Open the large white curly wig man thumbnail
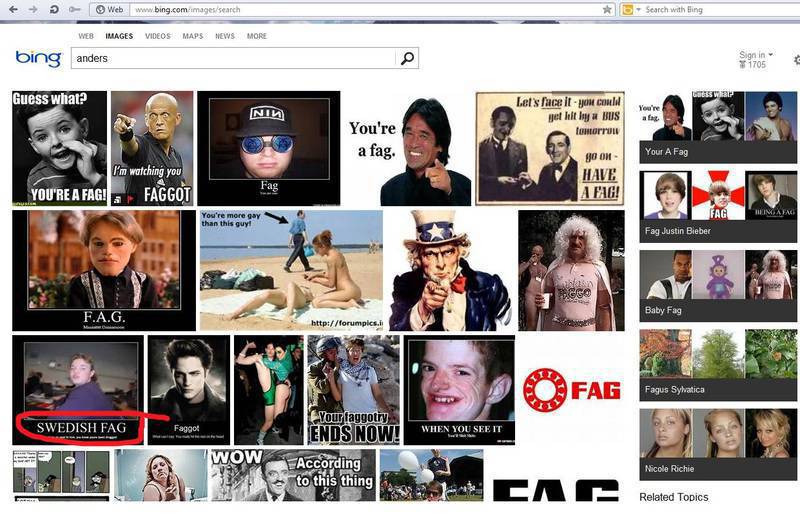The width and height of the screenshot is (800, 531). [x=571, y=270]
